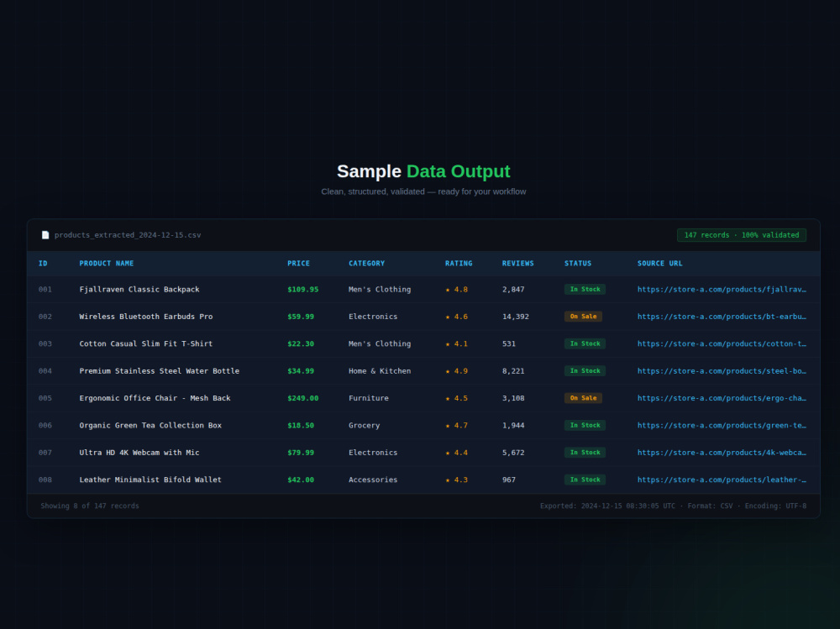Click the $34.99 price cell
Viewport: 840px width, 629px height.
click(301, 370)
